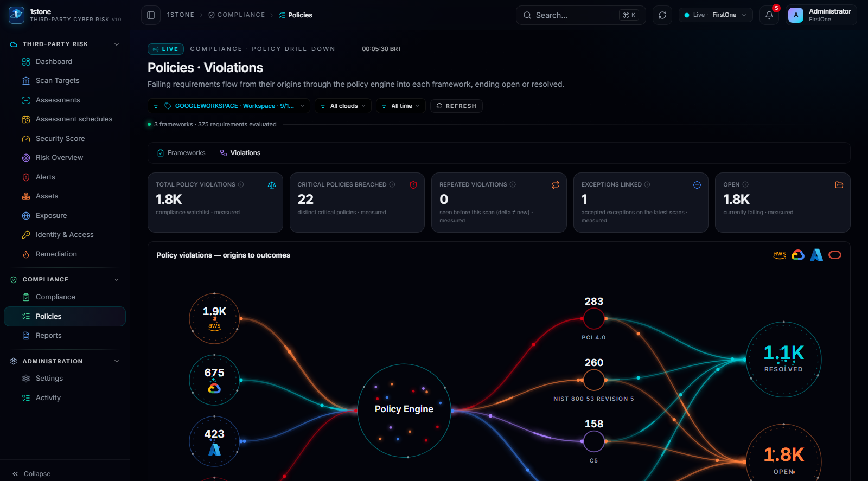This screenshot has width=868, height=481.
Task: Select the AWS 1.9K origin node
Action: (x=214, y=318)
